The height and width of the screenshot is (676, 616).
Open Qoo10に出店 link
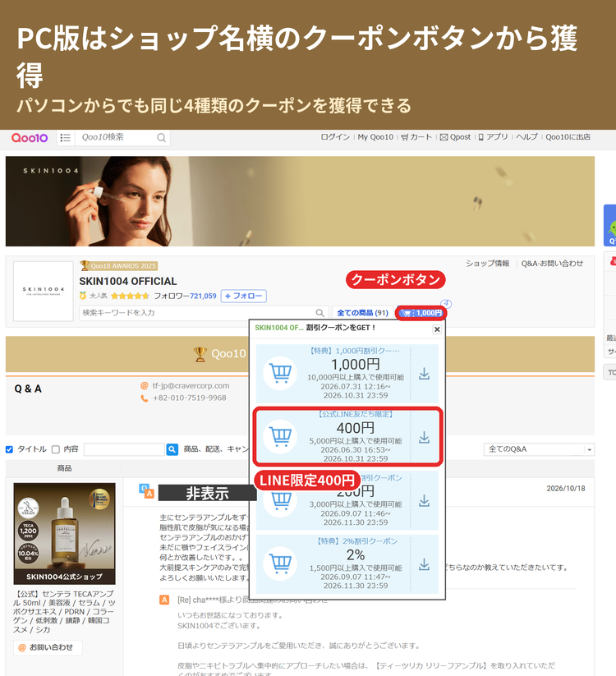click(x=568, y=136)
